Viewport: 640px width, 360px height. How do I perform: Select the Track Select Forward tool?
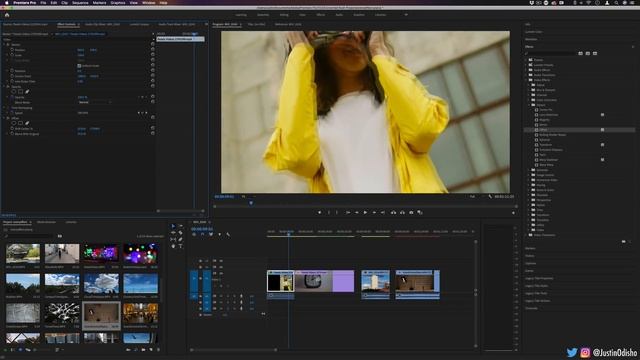point(180,226)
